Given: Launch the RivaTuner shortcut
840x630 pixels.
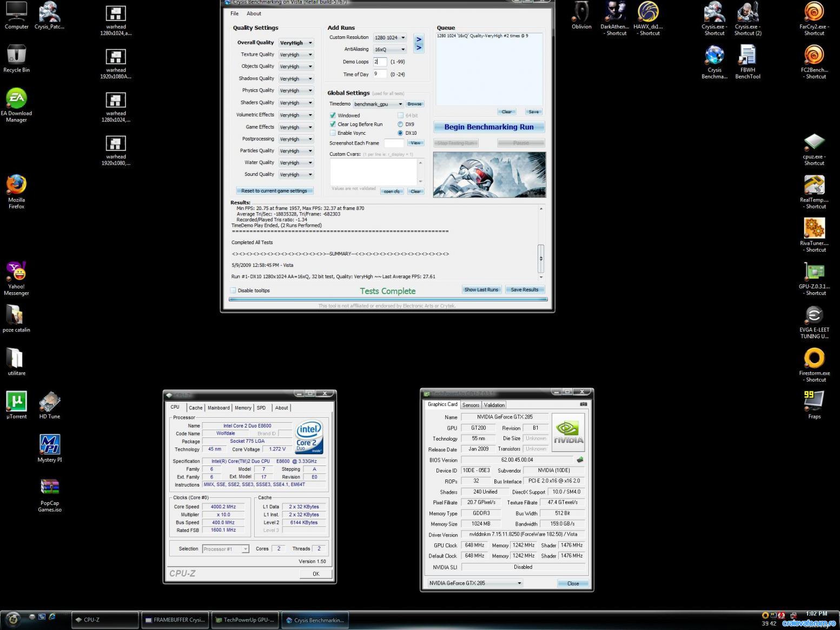Looking at the screenshot, I should click(x=814, y=235).
